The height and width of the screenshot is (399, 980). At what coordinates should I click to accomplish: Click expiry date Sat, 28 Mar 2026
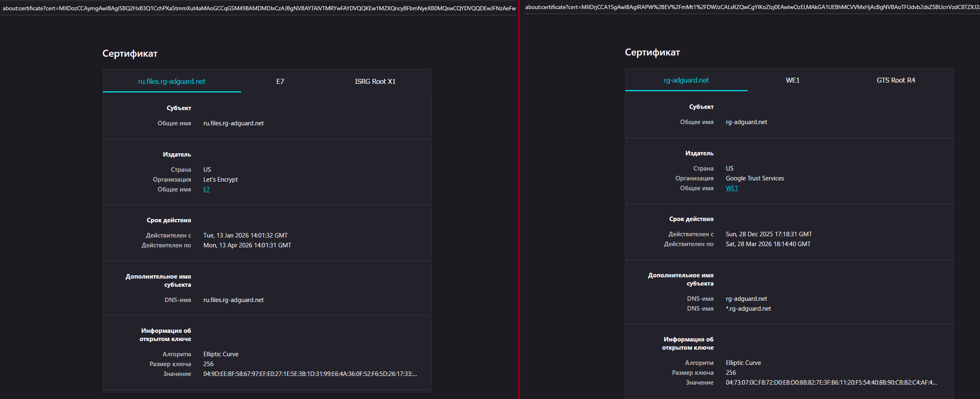[x=768, y=244]
